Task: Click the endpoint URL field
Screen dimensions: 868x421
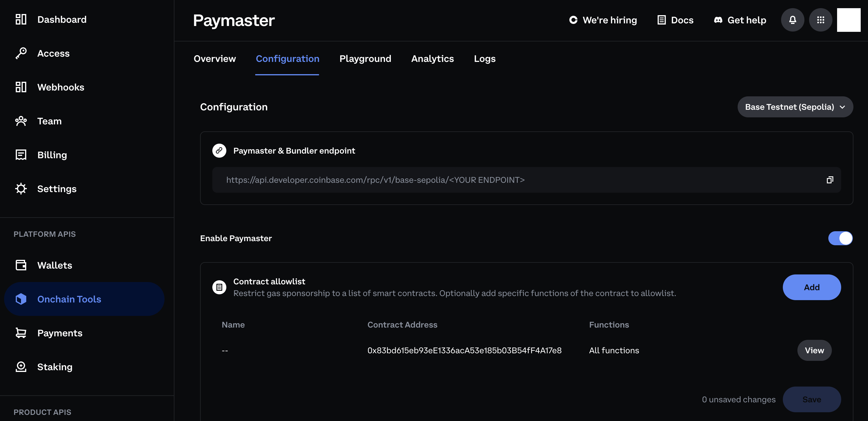Action: 375,180
